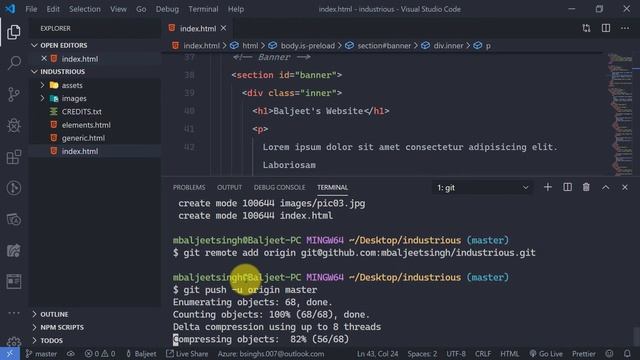Select the Terminal panel tab
640x360 pixels.
332,187
